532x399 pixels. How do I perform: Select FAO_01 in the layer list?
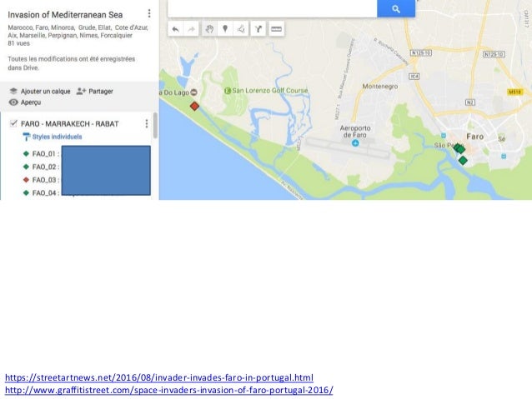coord(46,154)
